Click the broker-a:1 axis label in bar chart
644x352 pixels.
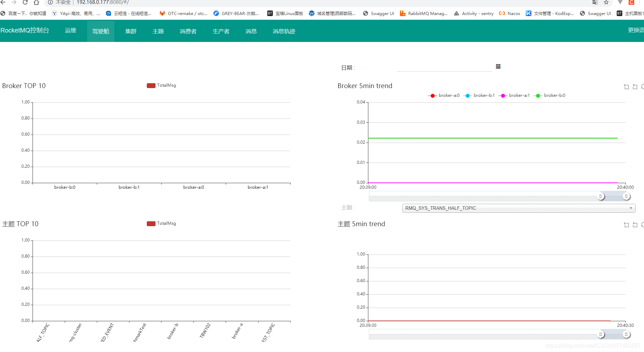tap(258, 187)
